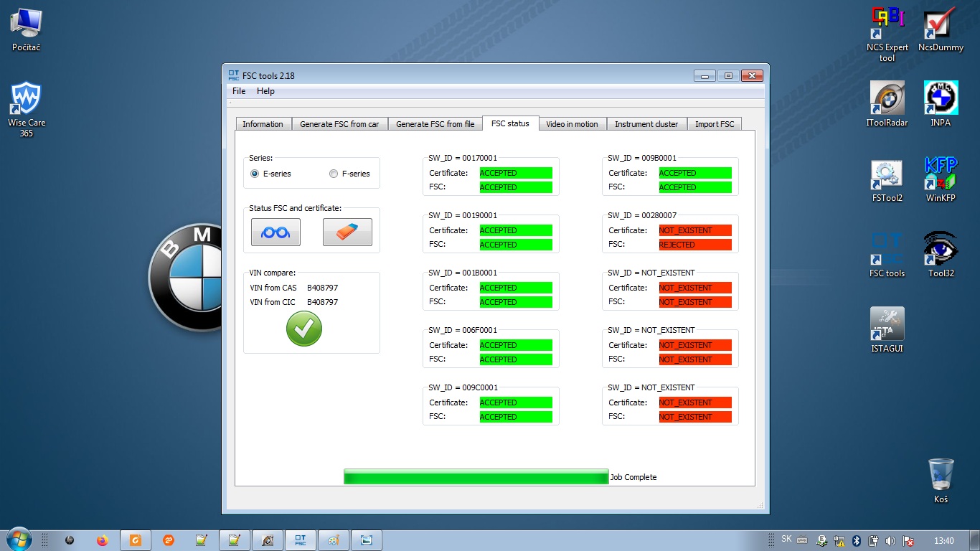The width and height of the screenshot is (980, 551).
Task: Switch to Generate FSC from car tab
Action: (x=339, y=124)
